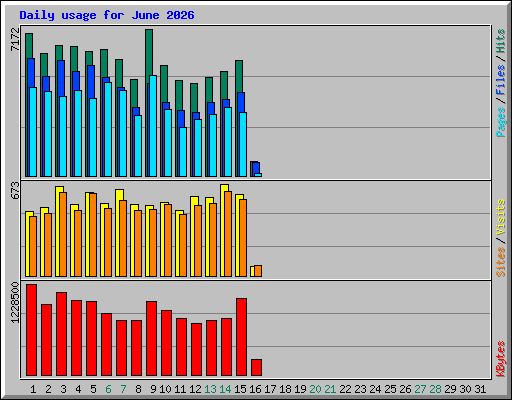
Task: Click the Sites legend label
Action: coord(501,262)
